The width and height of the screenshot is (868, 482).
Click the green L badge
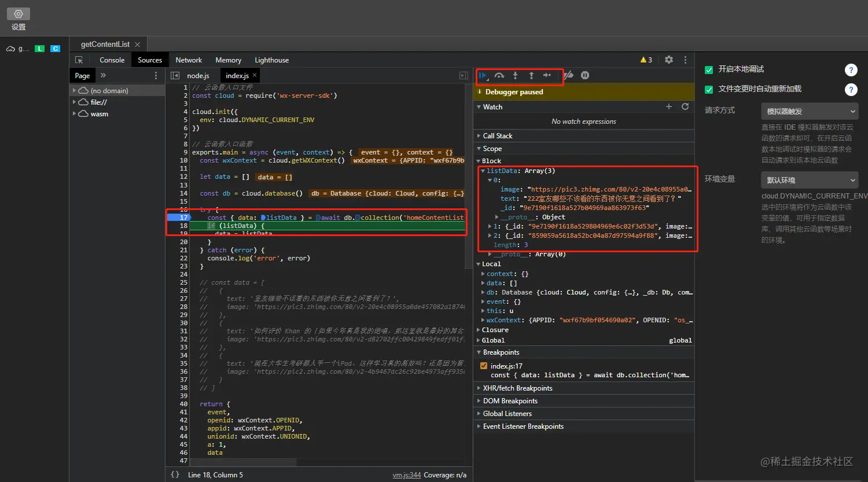coord(39,49)
